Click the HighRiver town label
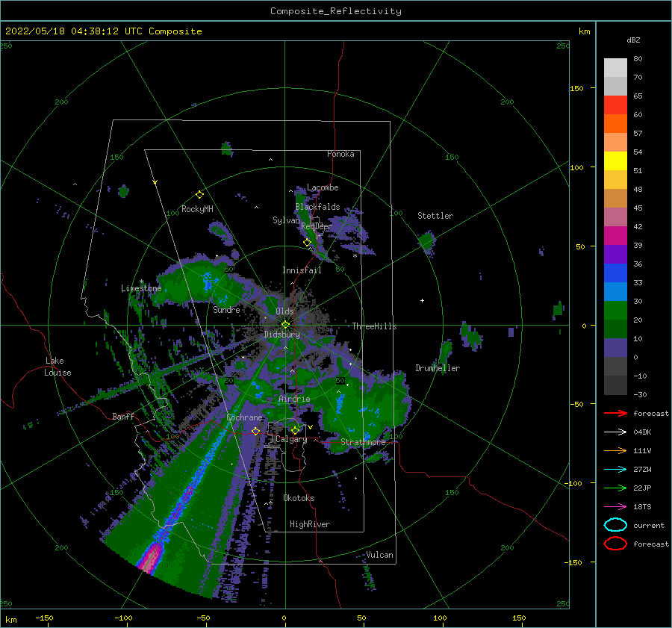Viewport: 672px width, 628px height. [x=310, y=524]
